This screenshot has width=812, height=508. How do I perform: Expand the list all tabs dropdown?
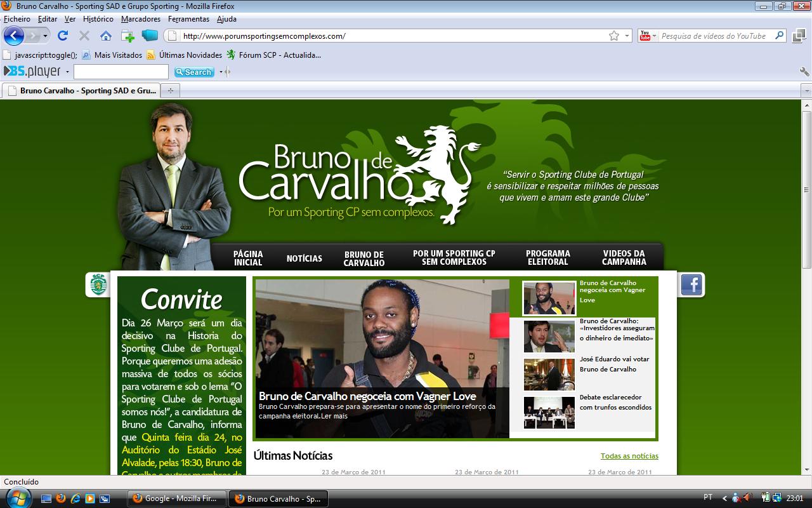806,91
